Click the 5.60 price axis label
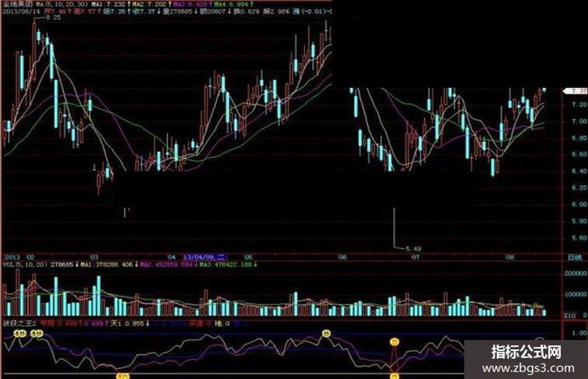The width and height of the screenshot is (588, 379). coord(579,238)
